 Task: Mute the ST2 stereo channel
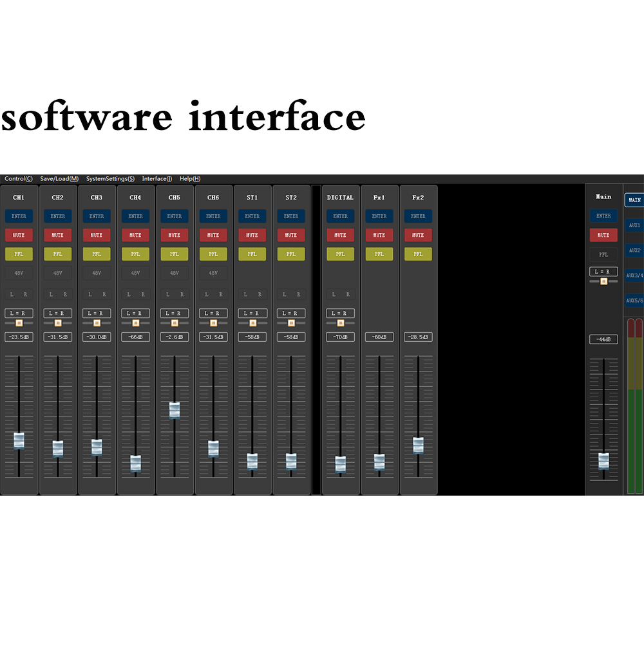pos(291,236)
